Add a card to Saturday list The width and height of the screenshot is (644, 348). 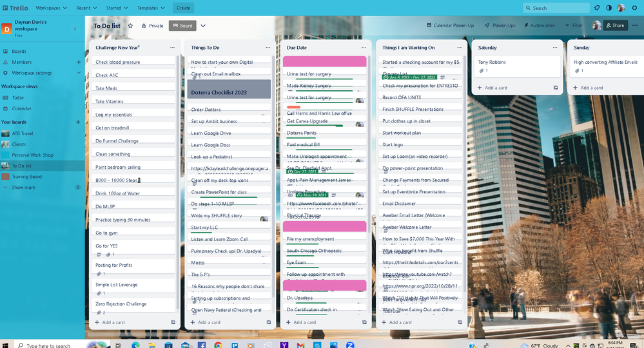point(493,88)
